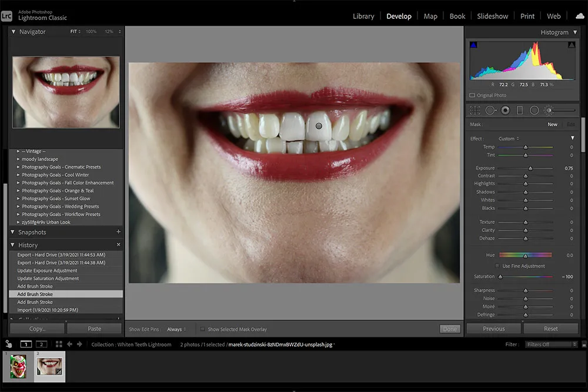Pick the Radial Filter tool
Viewport: 588px width, 392px height.
coord(534,110)
